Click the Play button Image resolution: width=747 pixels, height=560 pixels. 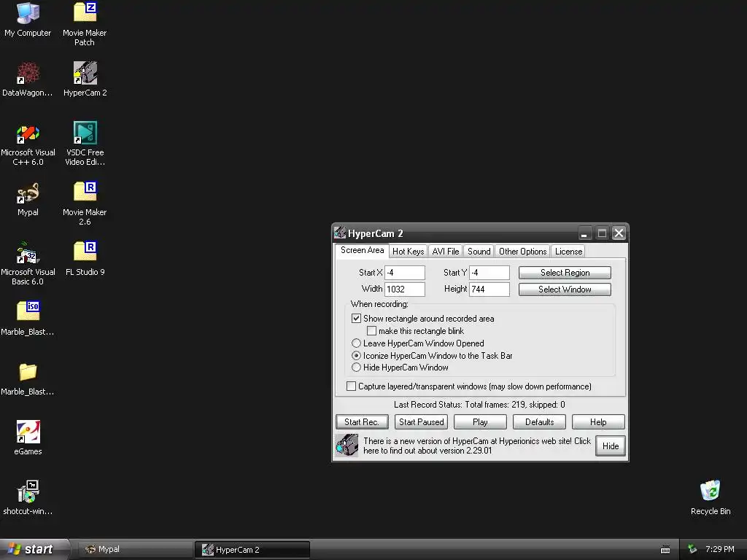click(480, 422)
